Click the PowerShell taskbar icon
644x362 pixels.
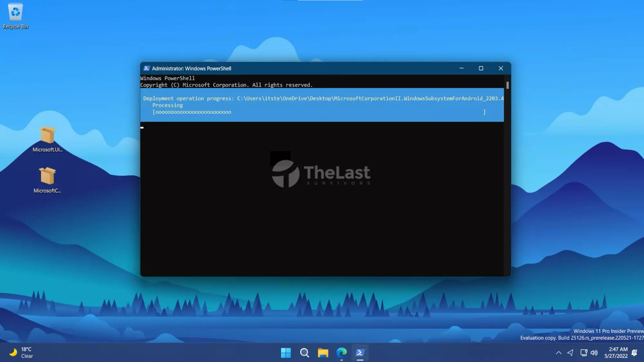tap(360, 353)
